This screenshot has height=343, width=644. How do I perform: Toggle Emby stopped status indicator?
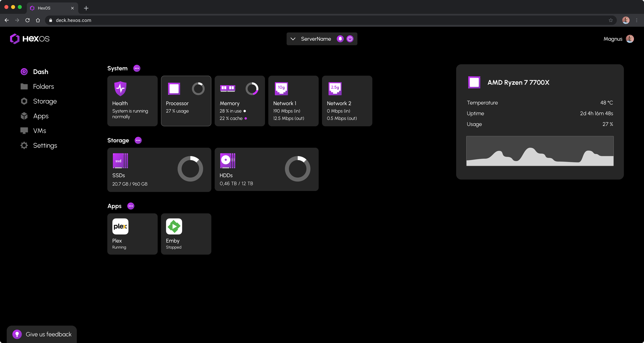[x=174, y=247]
